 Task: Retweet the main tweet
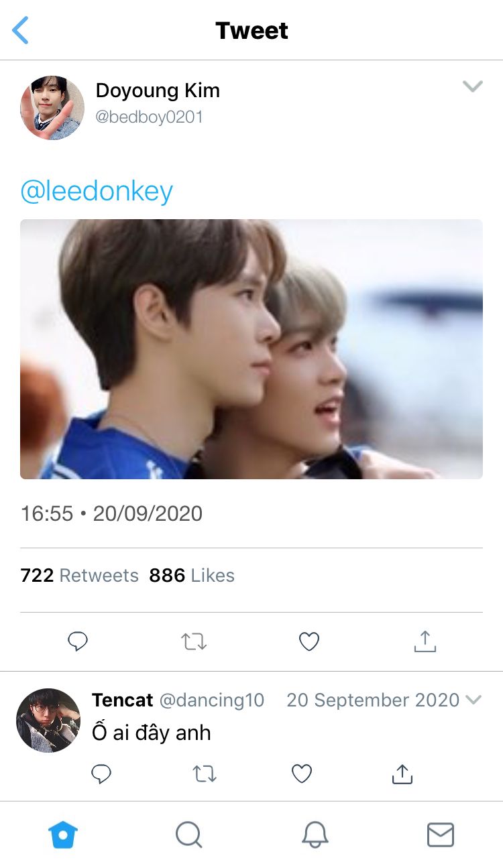[194, 641]
